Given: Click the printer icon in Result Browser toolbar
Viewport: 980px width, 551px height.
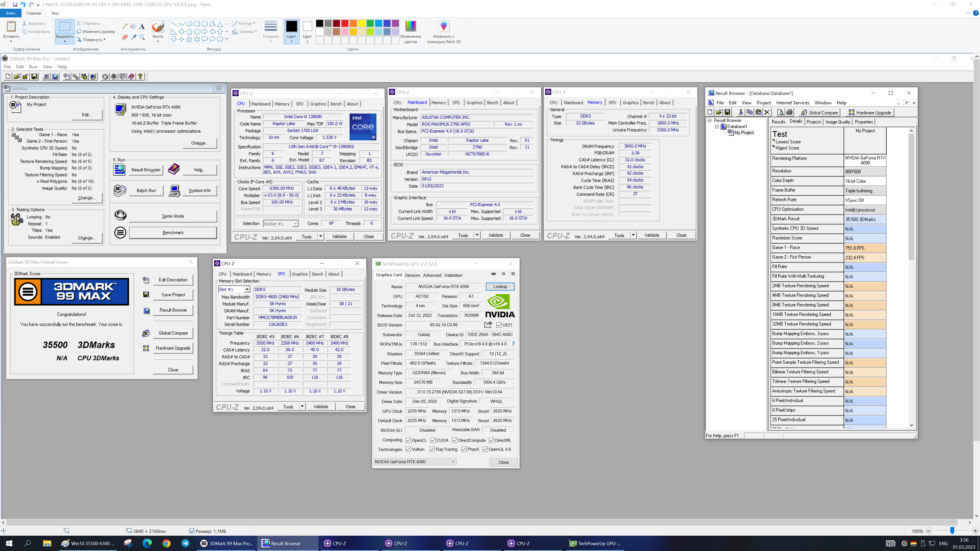Looking at the screenshot, I should pos(789,112).
